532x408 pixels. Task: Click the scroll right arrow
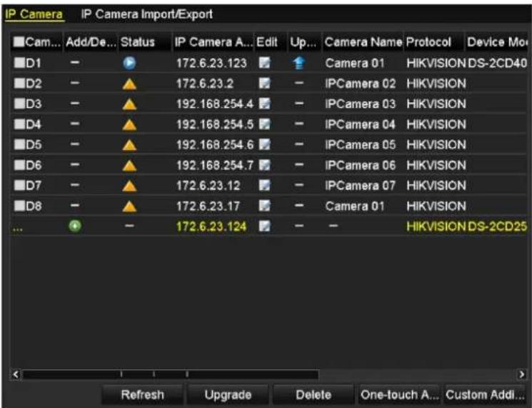521,374
